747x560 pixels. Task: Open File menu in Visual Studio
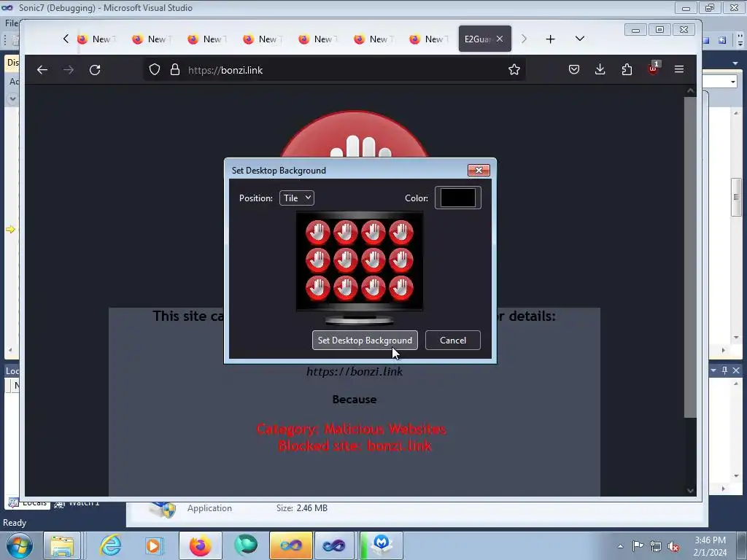coord(12,23)
